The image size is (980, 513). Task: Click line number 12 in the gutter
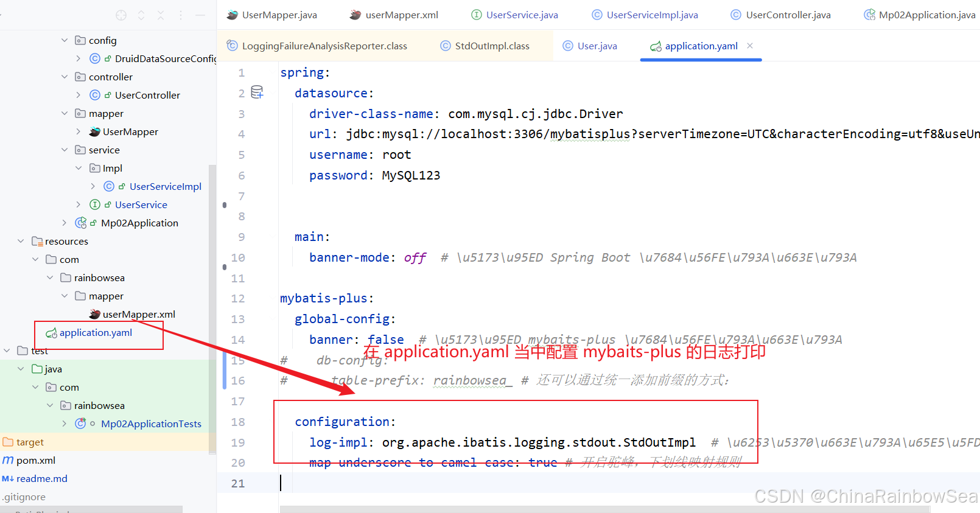238,298
